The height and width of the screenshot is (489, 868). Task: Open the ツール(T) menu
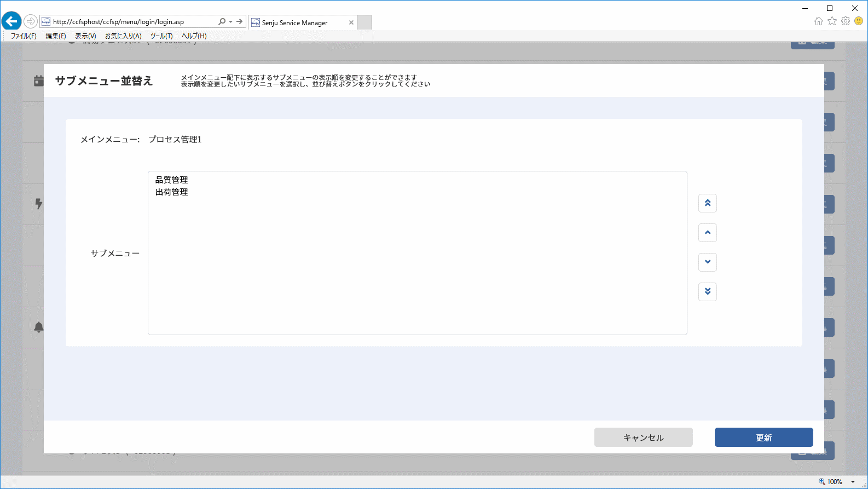(161, 36)
